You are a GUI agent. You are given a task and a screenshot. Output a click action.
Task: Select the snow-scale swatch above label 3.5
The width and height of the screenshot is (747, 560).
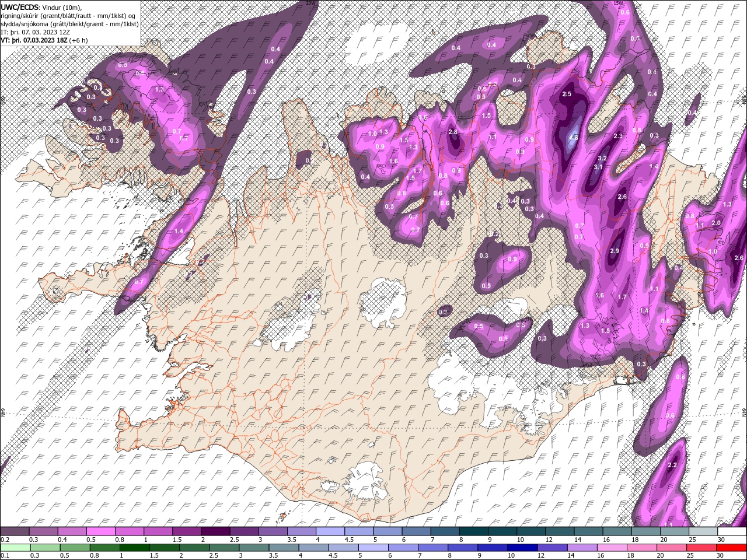pos(302,531)
